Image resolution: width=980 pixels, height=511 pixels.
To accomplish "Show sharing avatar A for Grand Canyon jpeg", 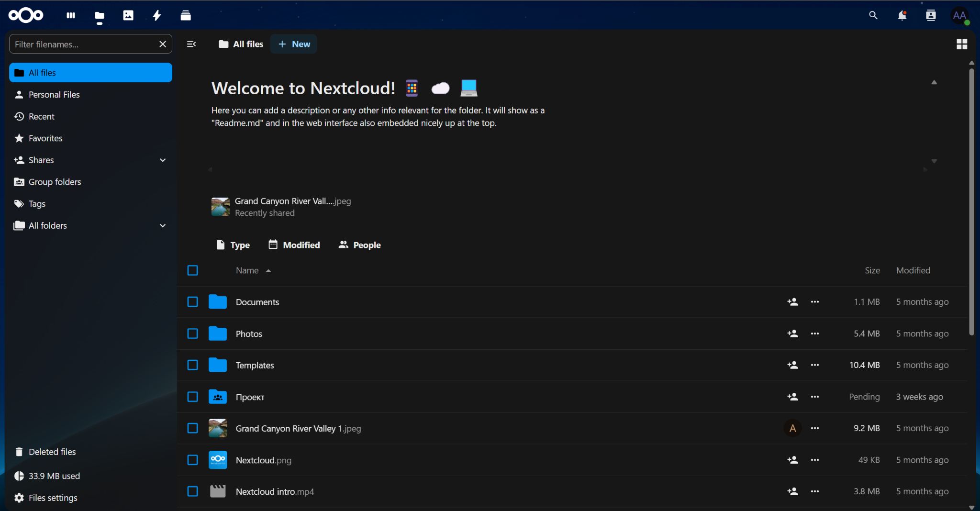I will [x=792, y=428].
